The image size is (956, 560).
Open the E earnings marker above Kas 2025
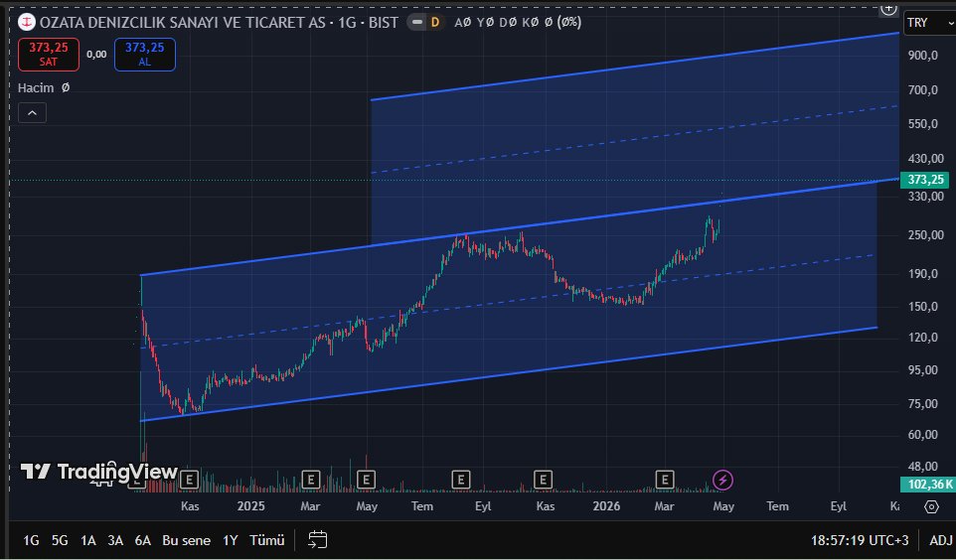pyautogui.click(x=543, y=481)
